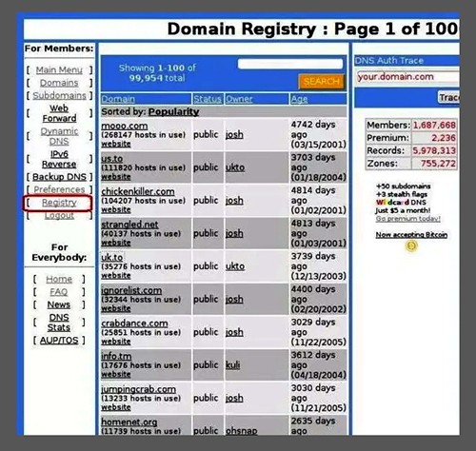This screenshot has height=451, width=476.
Task: Click the Popularity sort link
Action: click(x=173, y=111)
